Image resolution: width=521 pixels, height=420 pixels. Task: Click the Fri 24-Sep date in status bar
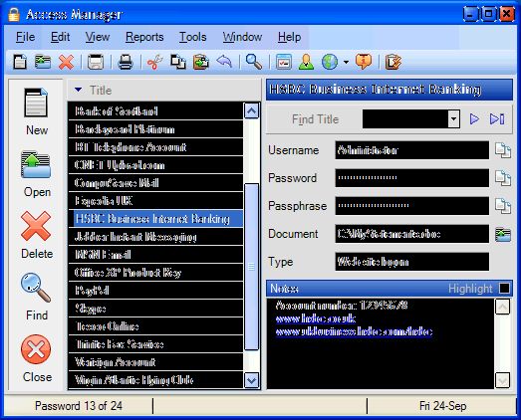(x=443, y=406)
